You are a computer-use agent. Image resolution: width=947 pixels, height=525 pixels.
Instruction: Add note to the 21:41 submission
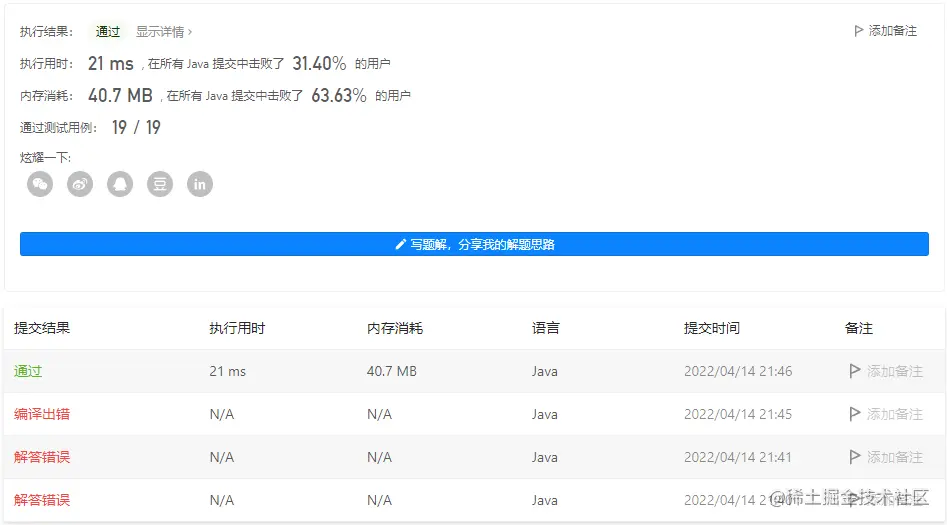coord(886,457)
